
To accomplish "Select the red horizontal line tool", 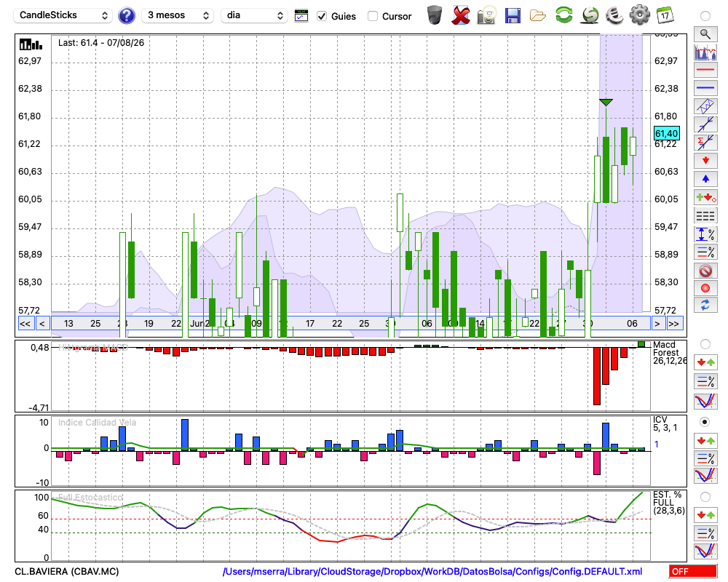I will pos(705,70).
